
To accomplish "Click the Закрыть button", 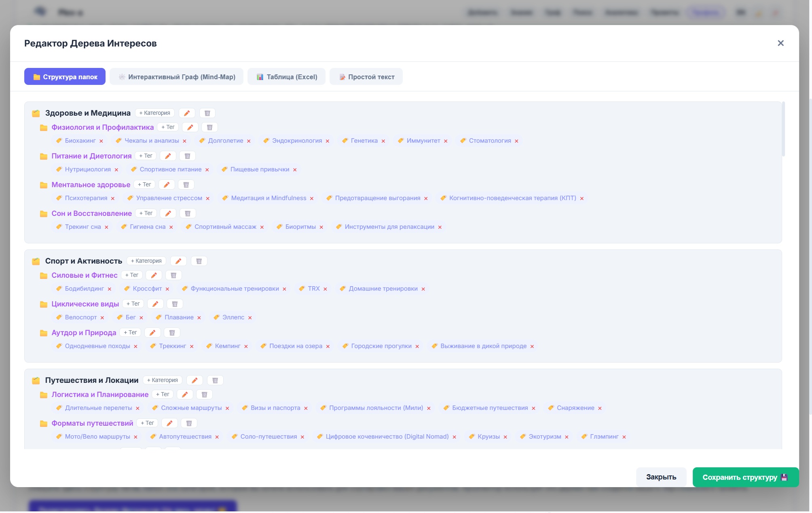I will click(661, 477).
